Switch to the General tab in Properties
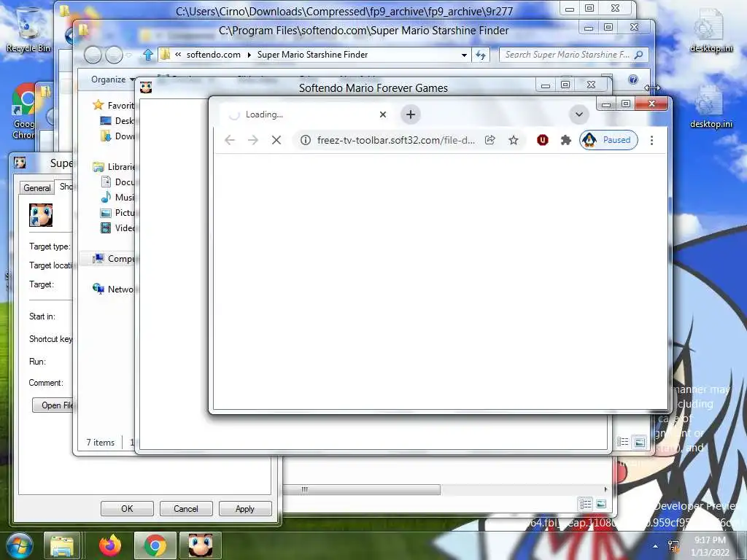This screenshot has width=747, height=560. click(x=37, y=188)
